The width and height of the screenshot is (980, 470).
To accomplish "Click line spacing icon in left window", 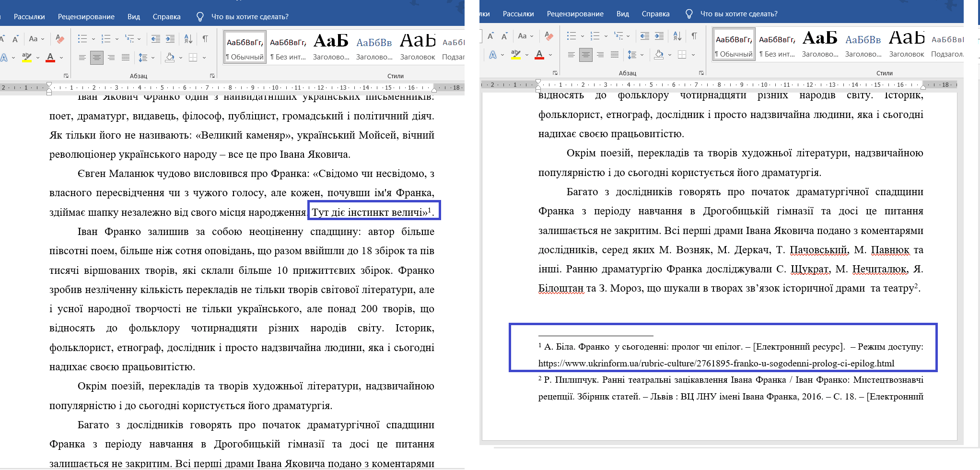I will point(143,58).
